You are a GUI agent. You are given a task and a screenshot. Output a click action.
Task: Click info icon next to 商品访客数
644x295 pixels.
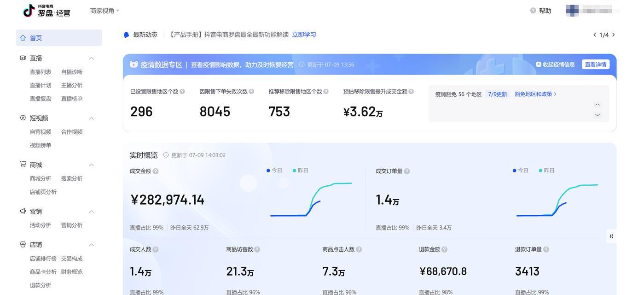coord(257,249)
